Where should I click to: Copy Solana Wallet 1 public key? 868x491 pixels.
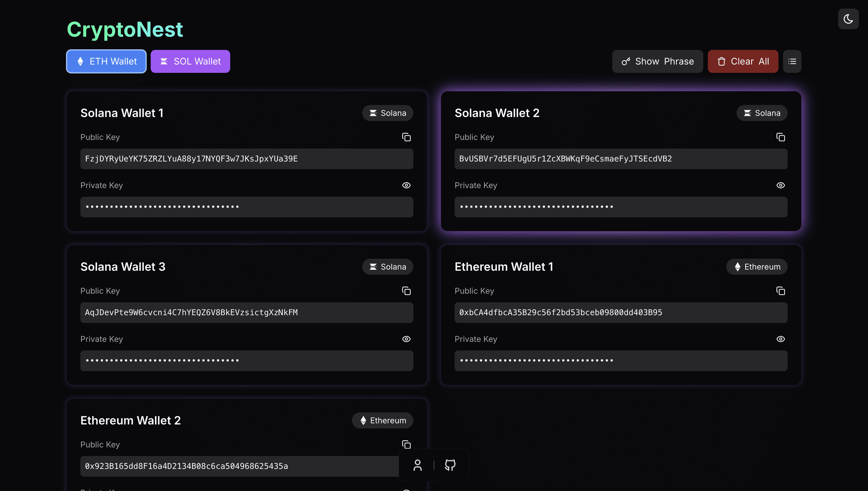[406, 137]
